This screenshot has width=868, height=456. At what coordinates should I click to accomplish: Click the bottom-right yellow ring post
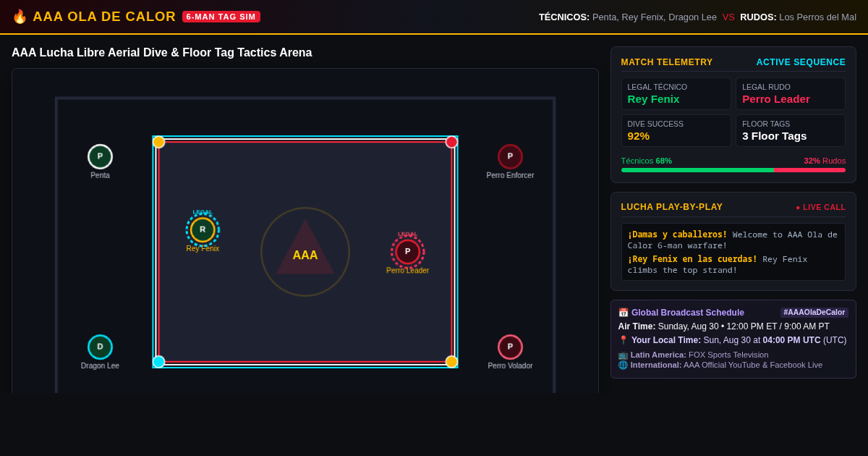tap(451, 361)
